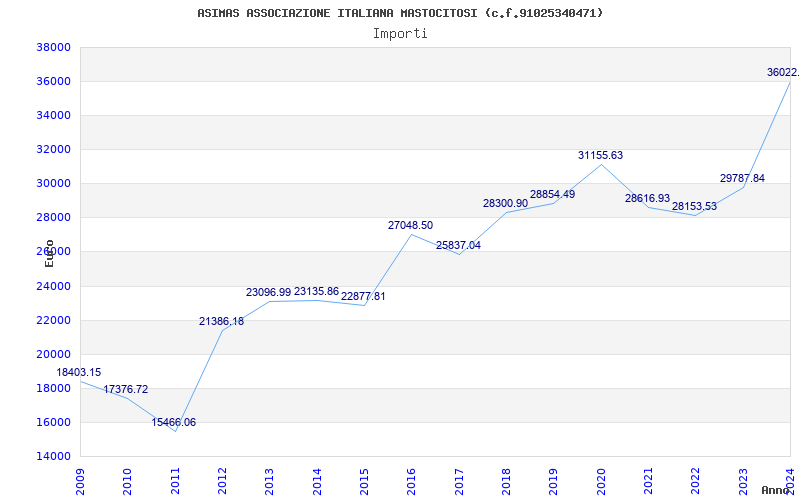Screen dimensions: 800x500
Task: Click the 2011 x-axis year label
Action: [175, 482]
